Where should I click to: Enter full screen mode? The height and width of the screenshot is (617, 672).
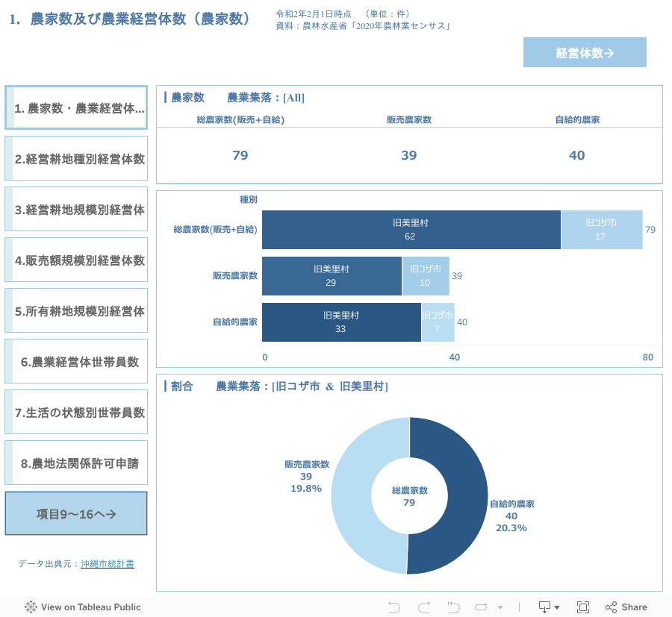tap(583, 607)
